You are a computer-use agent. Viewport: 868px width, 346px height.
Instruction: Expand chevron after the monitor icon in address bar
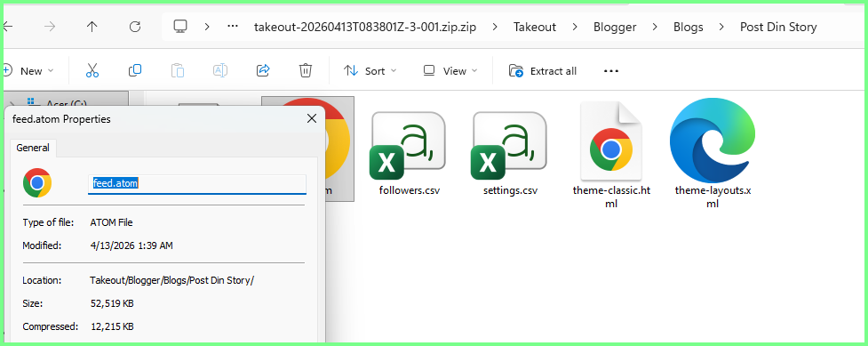[x=207, y=27]
